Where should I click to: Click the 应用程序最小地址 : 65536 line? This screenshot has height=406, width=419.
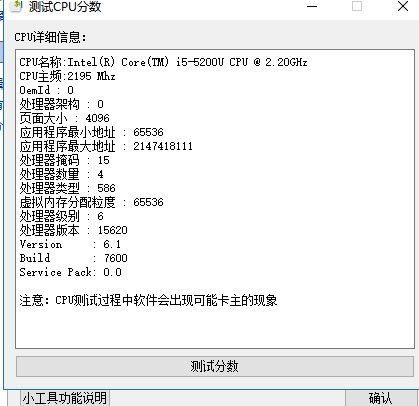point(91,132)
